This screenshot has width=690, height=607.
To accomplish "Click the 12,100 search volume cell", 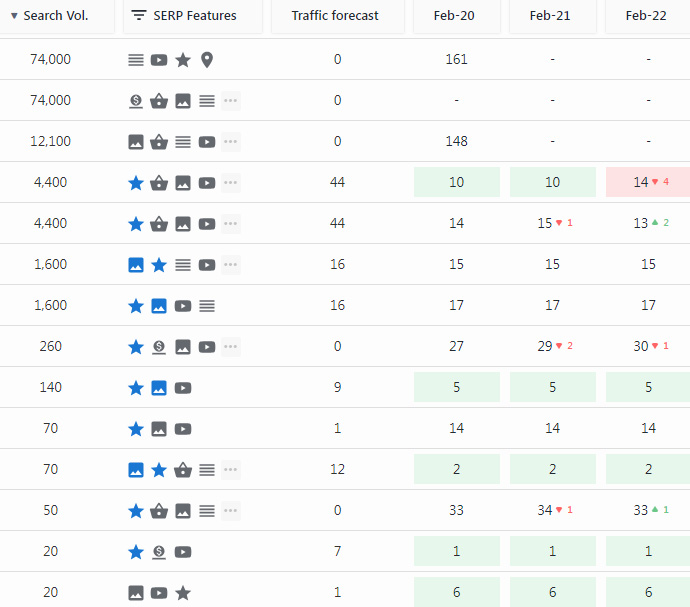I will point(51,141).
